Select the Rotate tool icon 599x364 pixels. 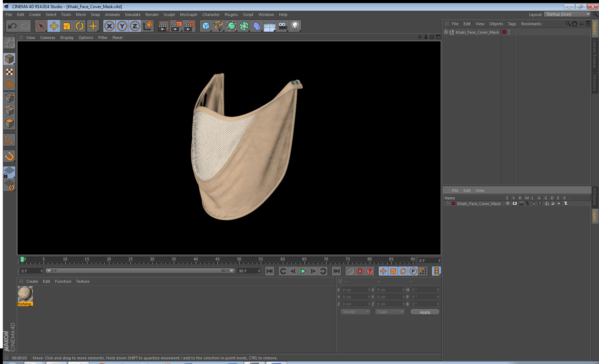tap(80, 26)
